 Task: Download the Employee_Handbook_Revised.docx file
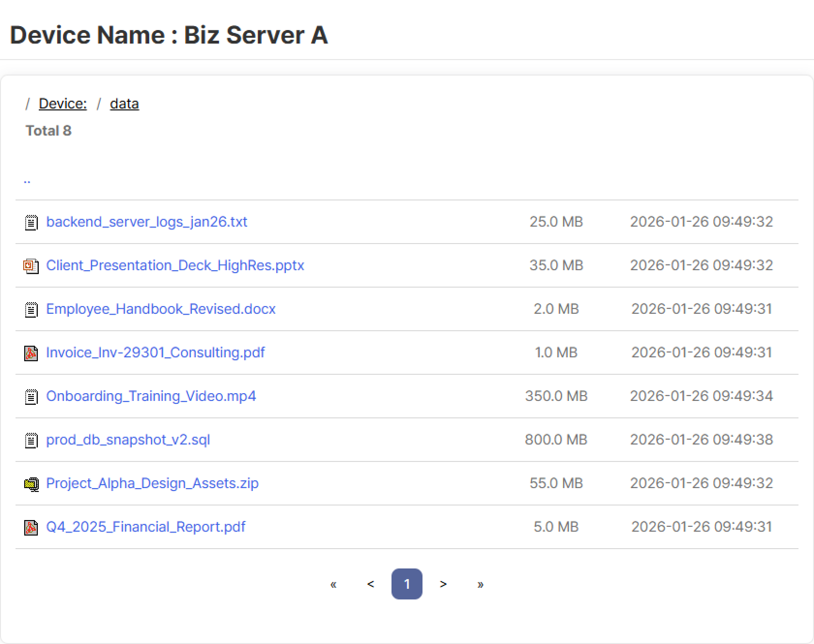160,309
